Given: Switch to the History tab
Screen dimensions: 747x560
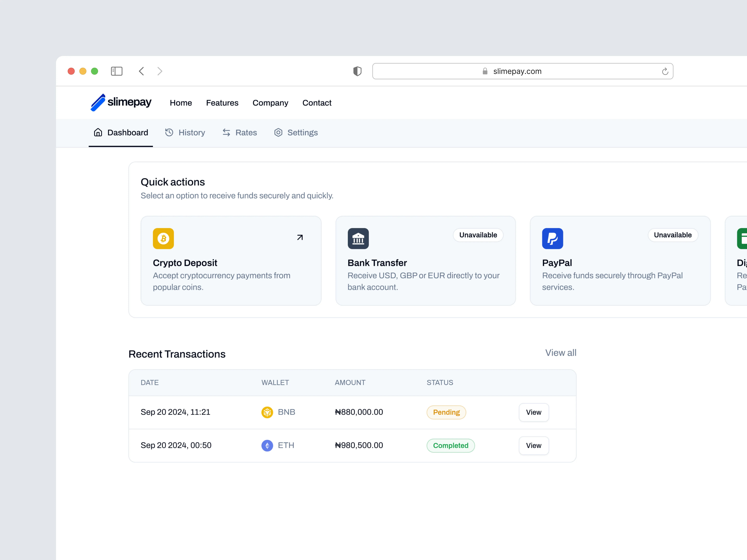Looking at the screenshot, I should coord(185,133).
